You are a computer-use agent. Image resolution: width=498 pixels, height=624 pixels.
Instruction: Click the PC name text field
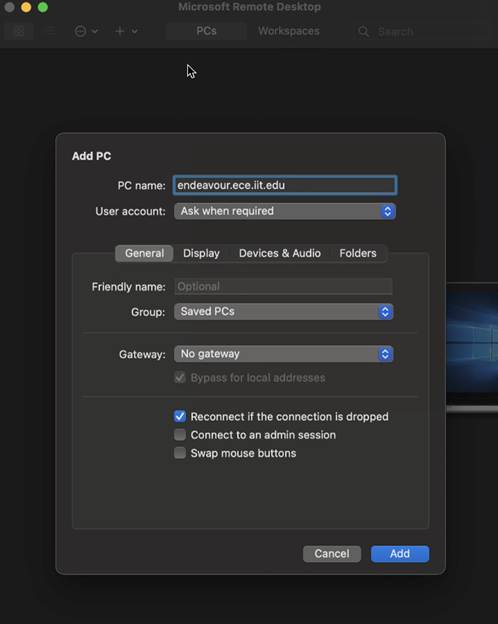pyautogui.click(x=285, y=185)
